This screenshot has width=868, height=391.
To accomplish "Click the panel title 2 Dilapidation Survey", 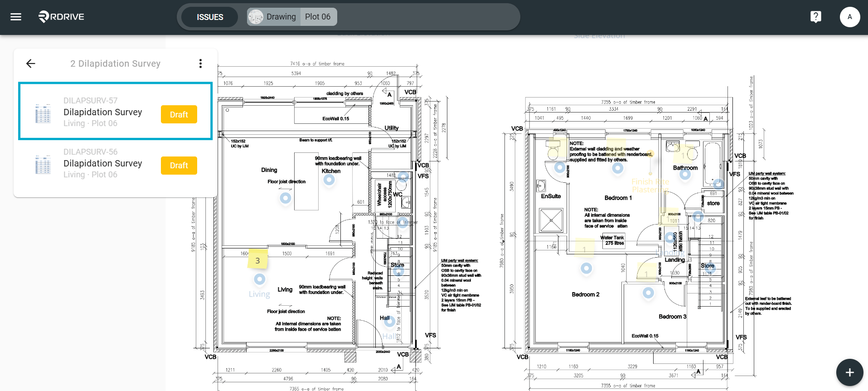I will [x=115, y=64].
